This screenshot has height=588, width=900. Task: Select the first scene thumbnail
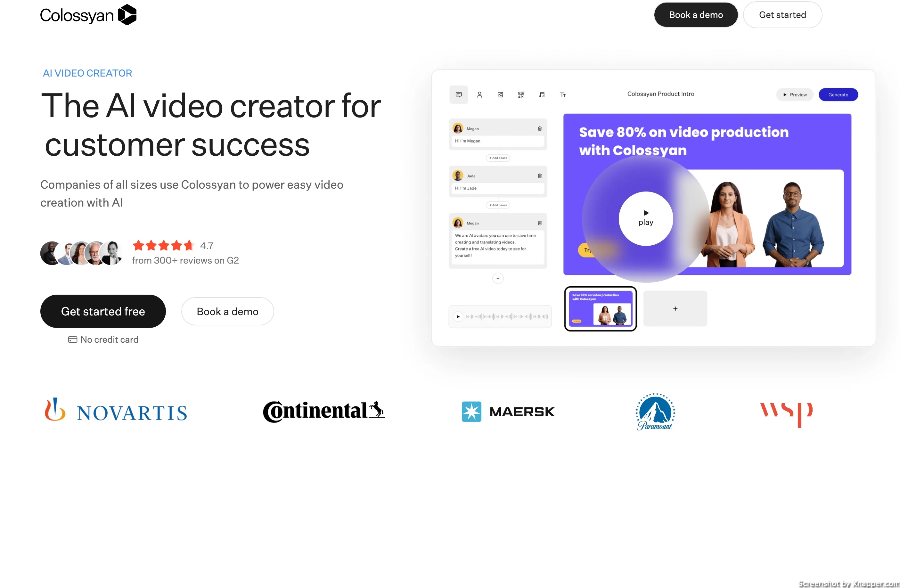pyautogui.click(x=601, y=308)
